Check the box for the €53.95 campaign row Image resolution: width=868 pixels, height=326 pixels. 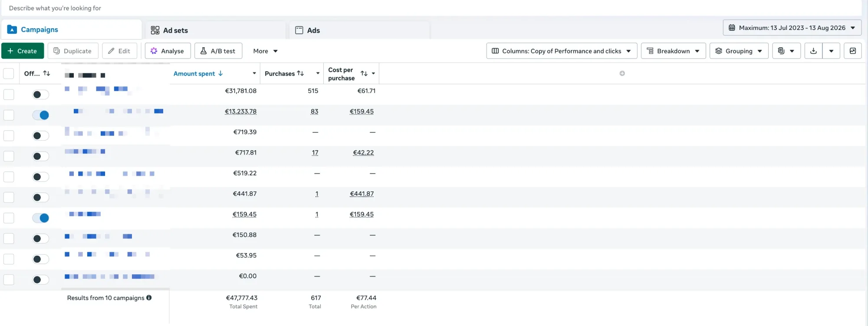(9, 259)
